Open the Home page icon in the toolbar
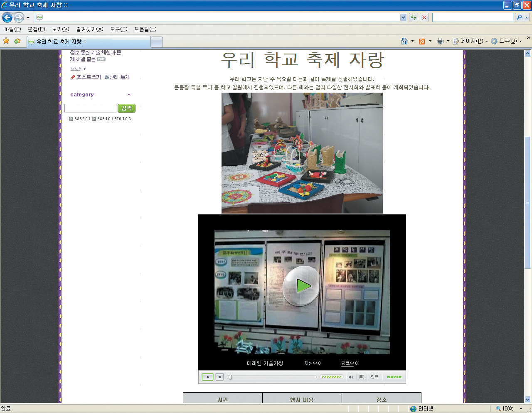Viewport: 532px width, 413px height. [404, 41]
